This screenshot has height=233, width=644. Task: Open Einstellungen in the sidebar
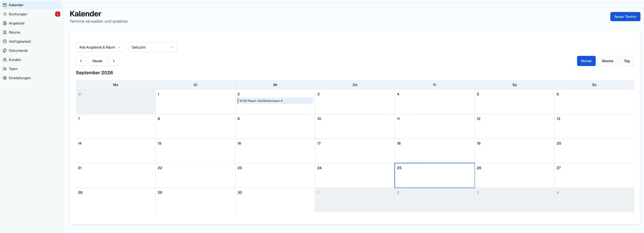click(31, 78)
